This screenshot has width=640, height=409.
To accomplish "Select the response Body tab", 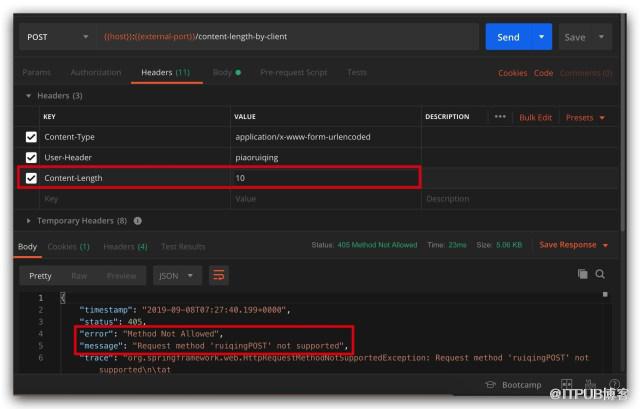I will 27,247.
